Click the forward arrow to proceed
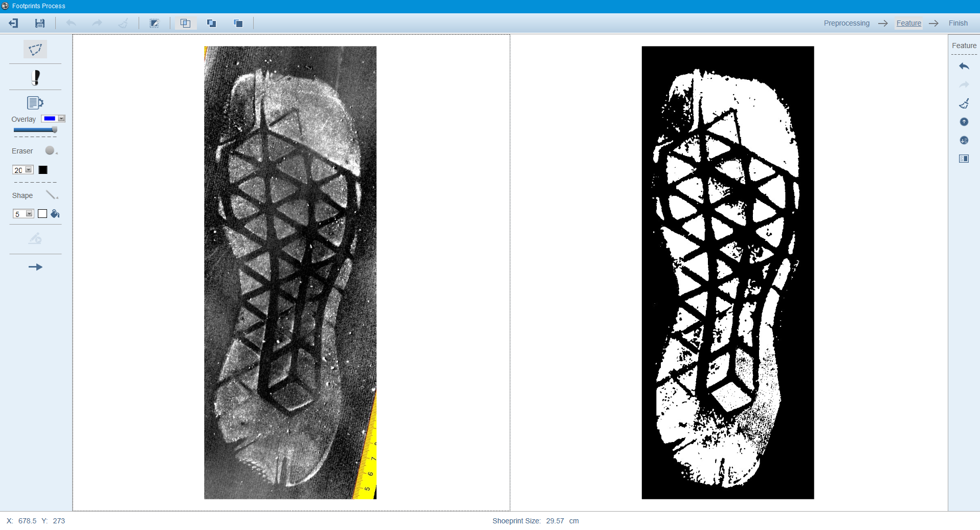 coord(35,267)
